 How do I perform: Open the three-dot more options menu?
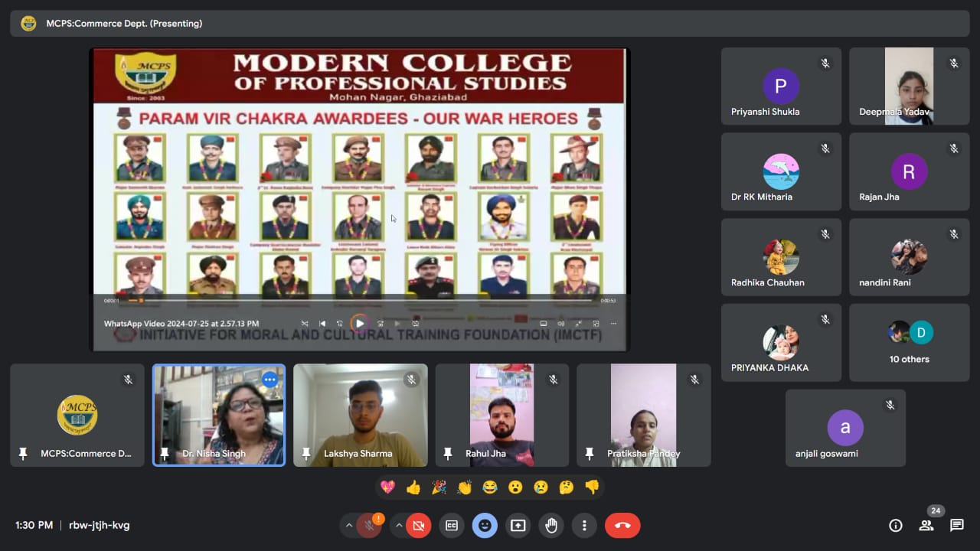(x=583, y=526)
